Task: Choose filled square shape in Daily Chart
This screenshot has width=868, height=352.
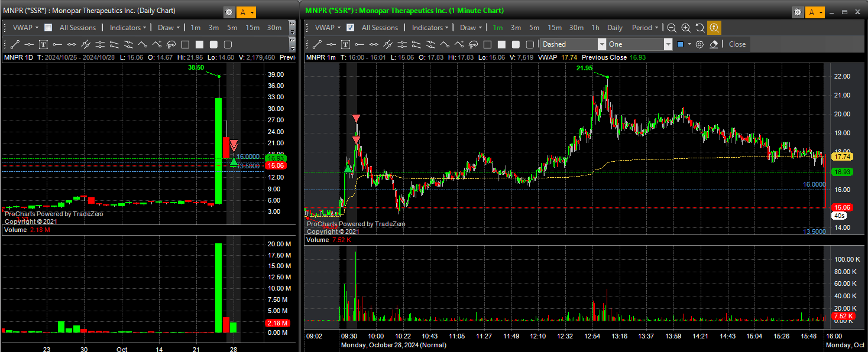Action: pyautogui.click(x=199, y=44)
